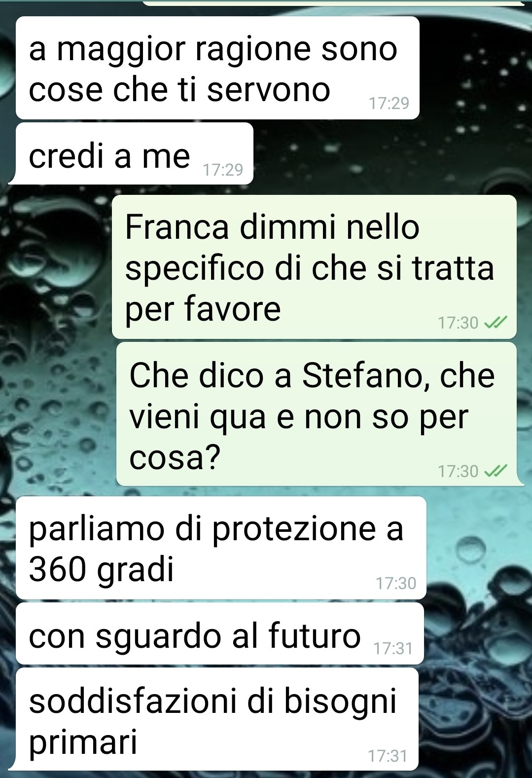Tap the 17:30 timestamp on '360 gradi' message
The image size is (532, 778).
click(x=396, y=584)
